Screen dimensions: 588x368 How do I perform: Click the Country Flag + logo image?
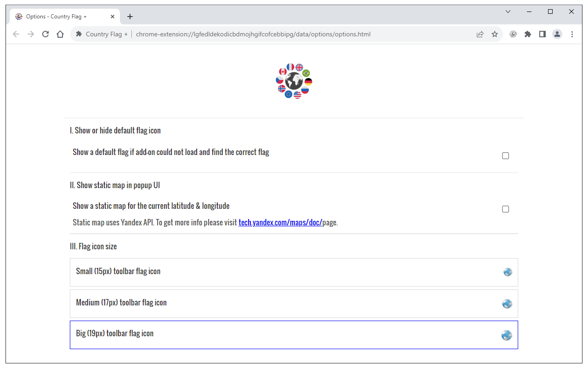click(294, 81)
